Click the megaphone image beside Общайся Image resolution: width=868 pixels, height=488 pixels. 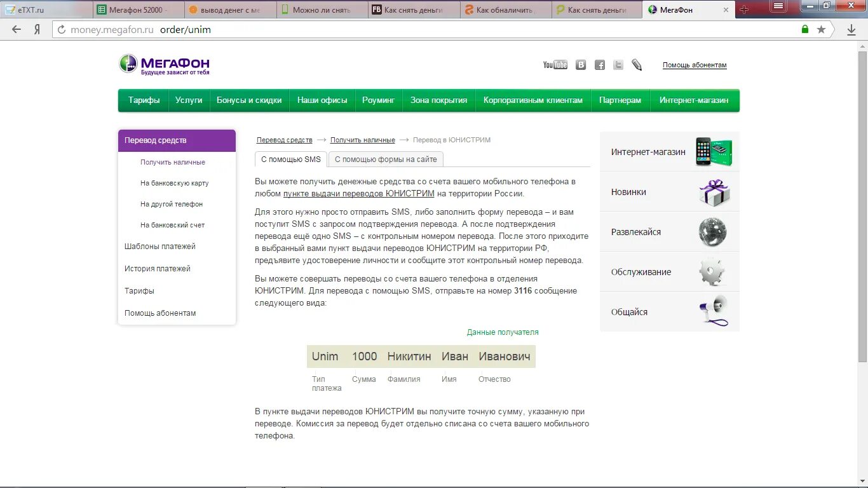click(x=714, y=311)
